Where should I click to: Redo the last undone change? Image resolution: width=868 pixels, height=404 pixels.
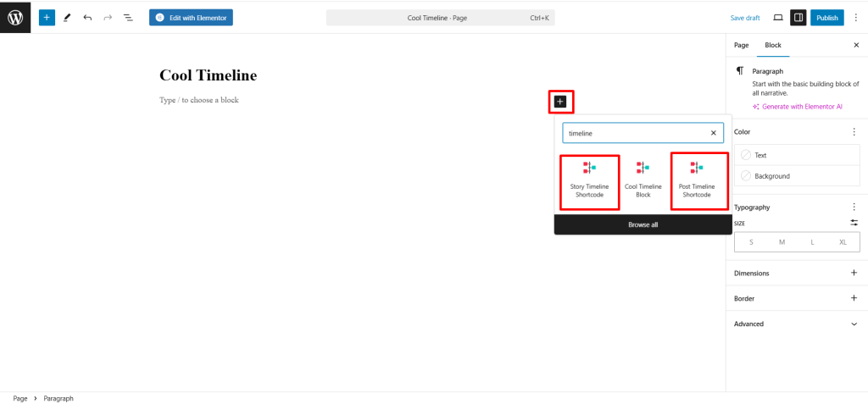coord(108,18)
